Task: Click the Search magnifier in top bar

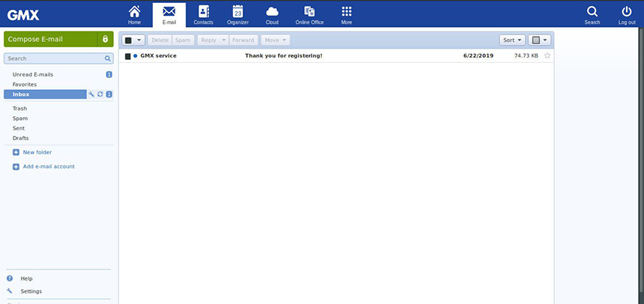Action: [x=592, y=15]
